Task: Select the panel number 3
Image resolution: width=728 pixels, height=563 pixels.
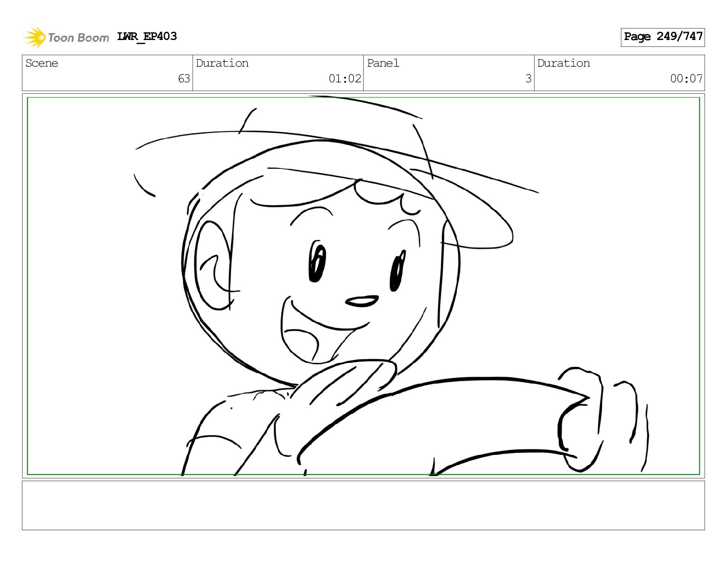Action: tap(528, 79)
